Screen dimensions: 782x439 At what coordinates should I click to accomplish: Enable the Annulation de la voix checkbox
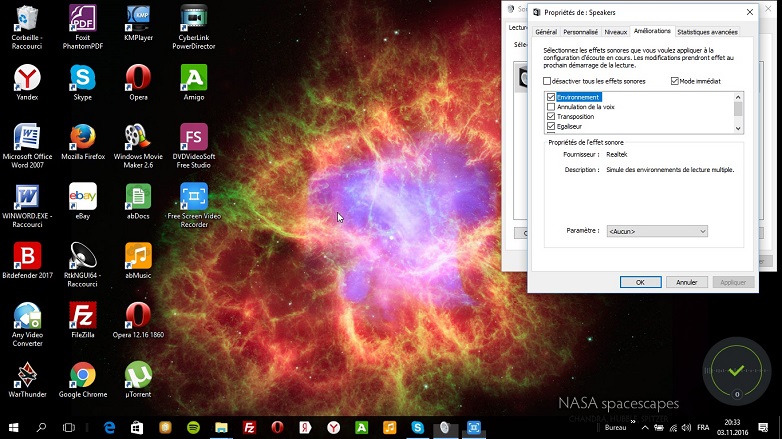pyautogui.click(x=551, y=107)
